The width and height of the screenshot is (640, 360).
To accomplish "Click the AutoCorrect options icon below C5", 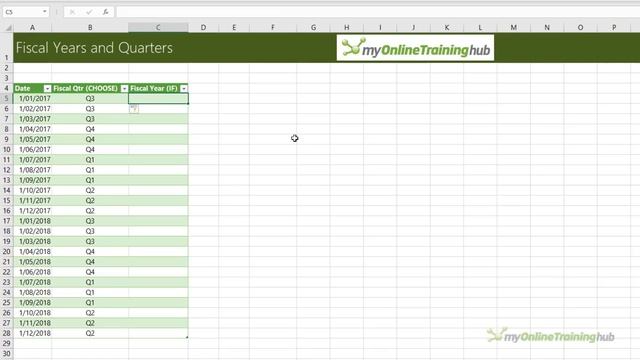I will pos(134,109).
